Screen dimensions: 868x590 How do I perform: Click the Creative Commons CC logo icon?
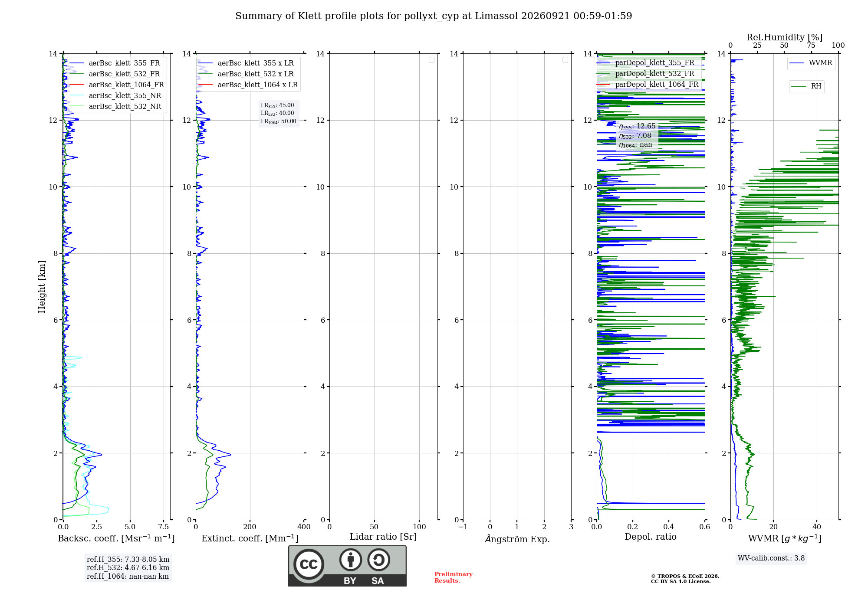pos(309,564)
